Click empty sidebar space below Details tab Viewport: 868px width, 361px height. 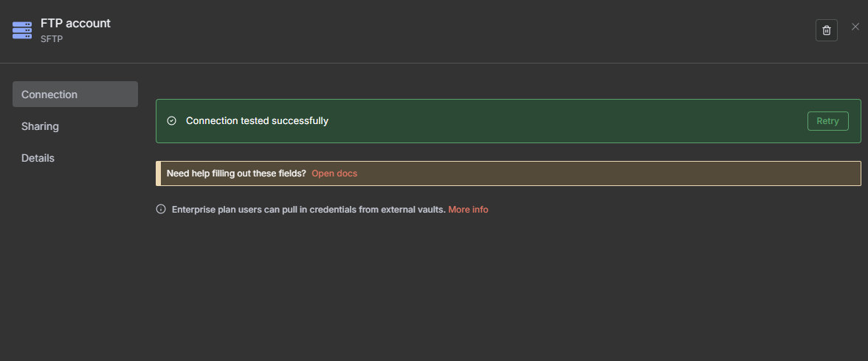pyautogui.click(x=75, y=258)
